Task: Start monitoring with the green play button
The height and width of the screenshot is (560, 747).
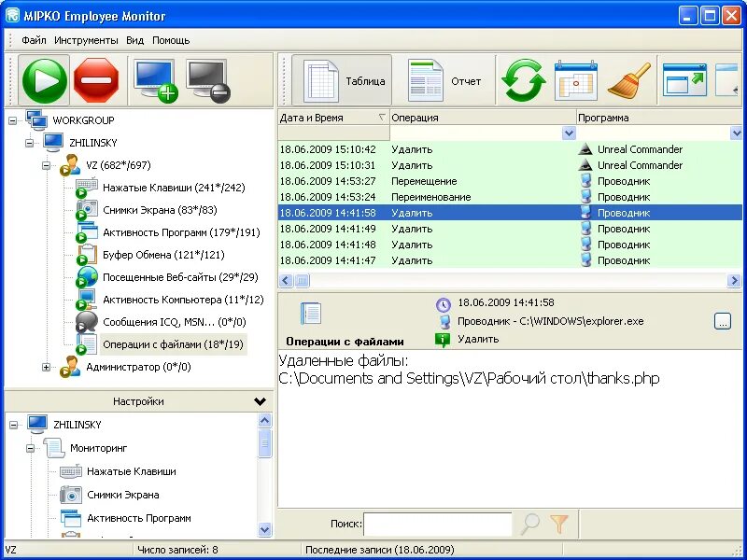Action: click(43, 81)
